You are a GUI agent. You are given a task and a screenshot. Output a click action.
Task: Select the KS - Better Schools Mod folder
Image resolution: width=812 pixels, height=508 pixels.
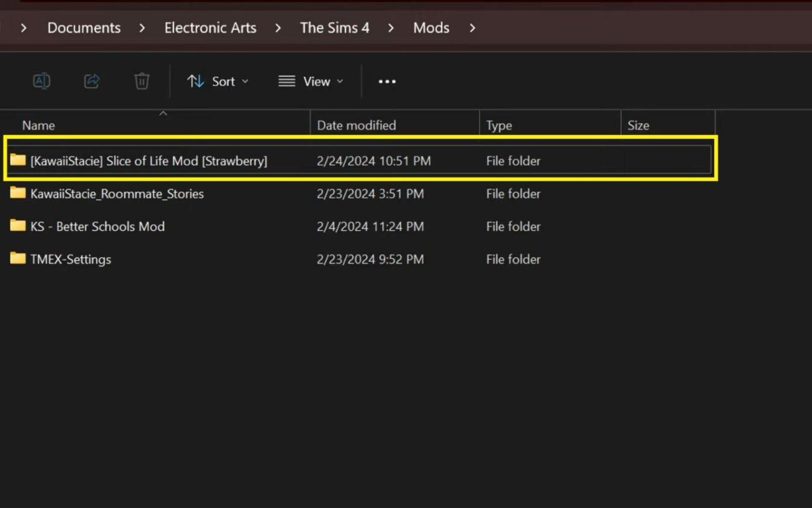tap(358, 226)
